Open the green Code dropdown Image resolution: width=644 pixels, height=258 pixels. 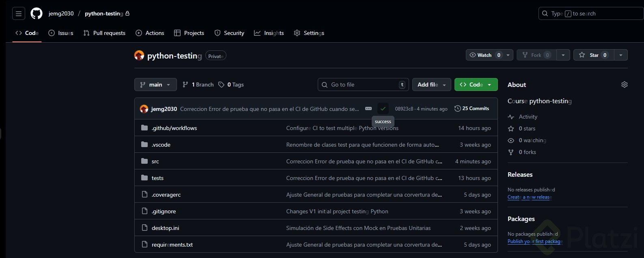[476, 85]
